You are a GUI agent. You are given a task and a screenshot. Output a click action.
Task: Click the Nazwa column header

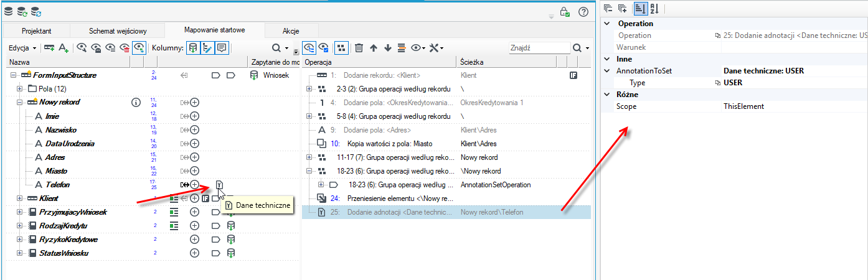[68, 62]
